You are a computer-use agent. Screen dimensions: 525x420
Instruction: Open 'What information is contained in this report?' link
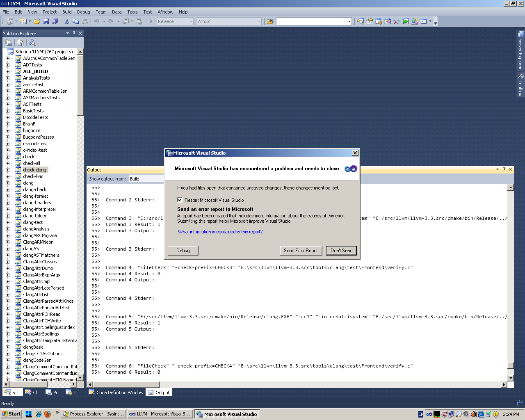pos(220,232)
